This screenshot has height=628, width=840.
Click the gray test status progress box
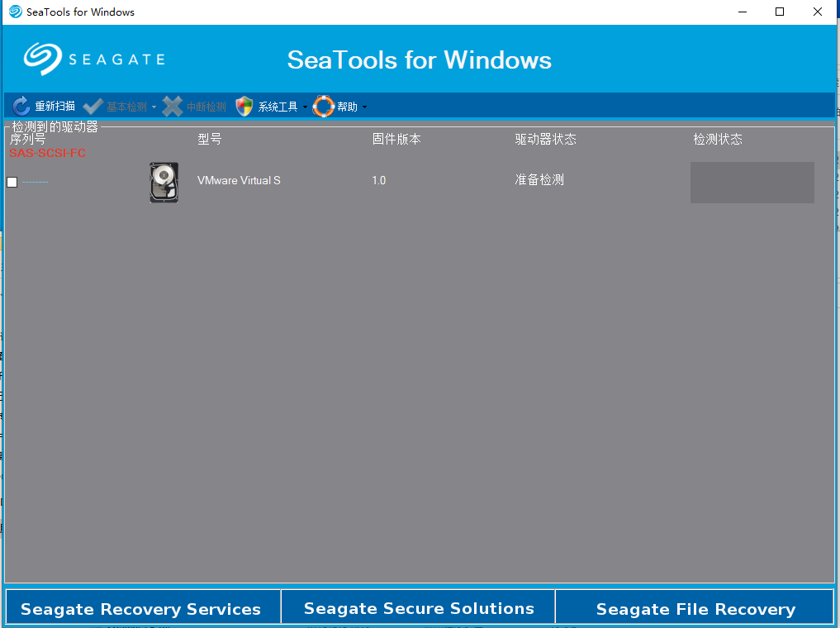(x=752, y=182)
